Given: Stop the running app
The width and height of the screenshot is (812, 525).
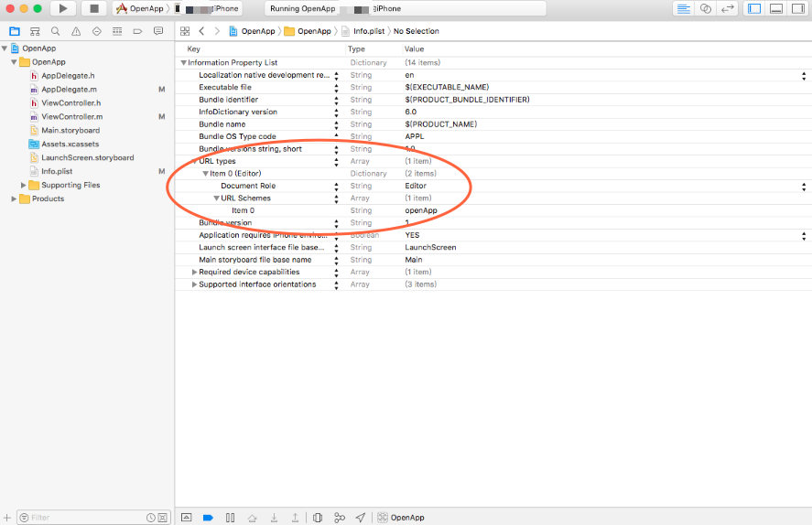Looking at the screenshot, I should (x=93, y=8).
